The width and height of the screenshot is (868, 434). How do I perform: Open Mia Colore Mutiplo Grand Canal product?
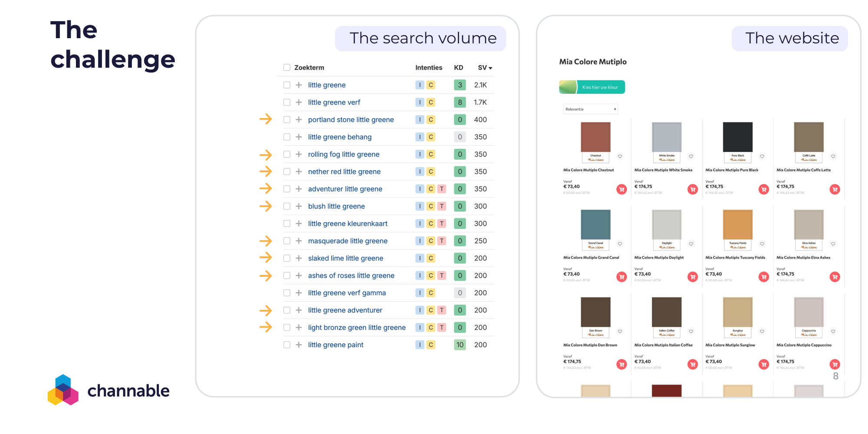[591, 258]
